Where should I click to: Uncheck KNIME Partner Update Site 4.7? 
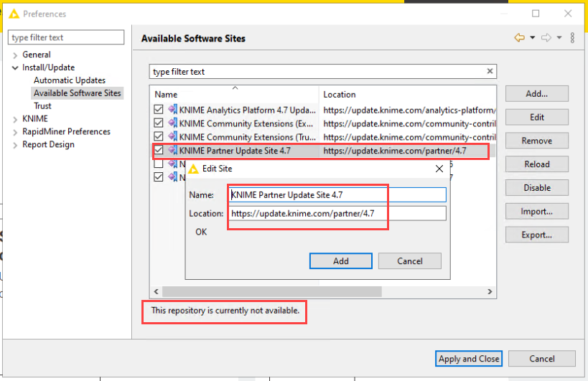point(159,150)
